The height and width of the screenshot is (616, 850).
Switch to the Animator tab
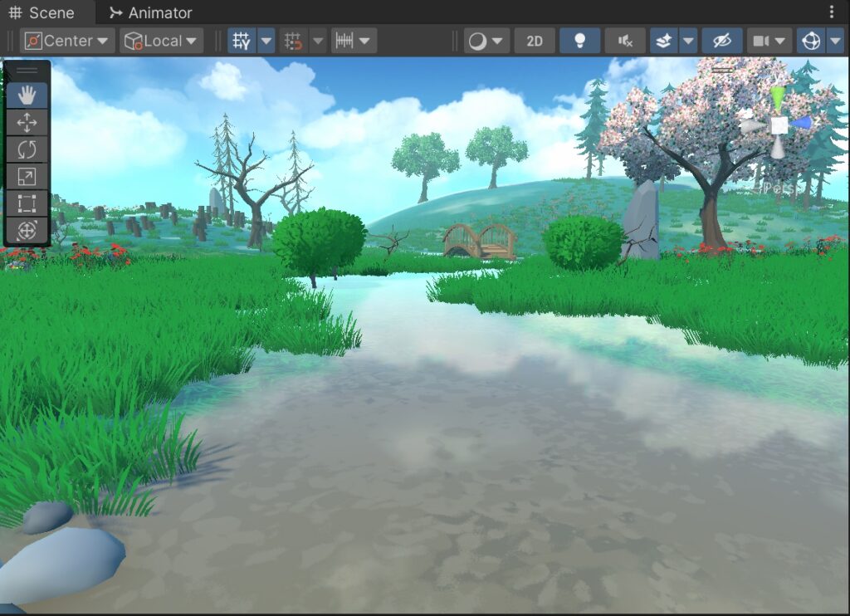pyautogui.click(x=150, y=12)
